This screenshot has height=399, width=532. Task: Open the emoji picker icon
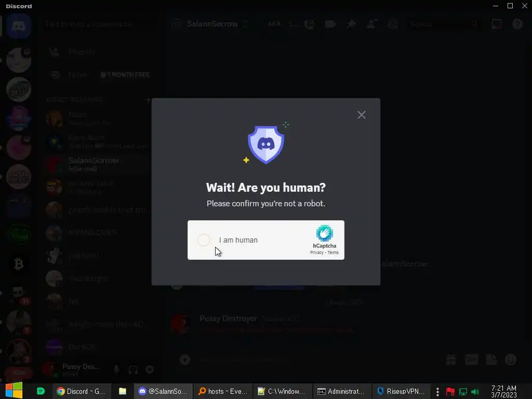click(x=511, y=360)
